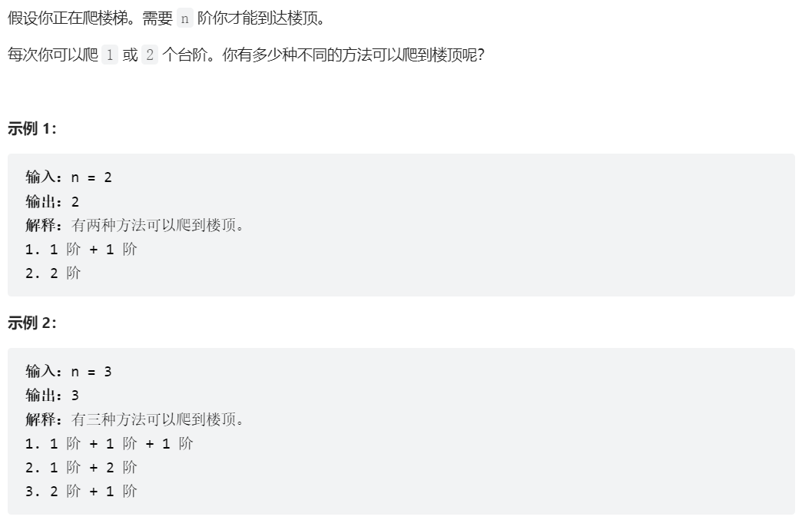This screenshot has height=530, width=812.
Task: Click the question 你有多少种不同的方法可以爬到楼顶呢
Action: click(353, 55)
